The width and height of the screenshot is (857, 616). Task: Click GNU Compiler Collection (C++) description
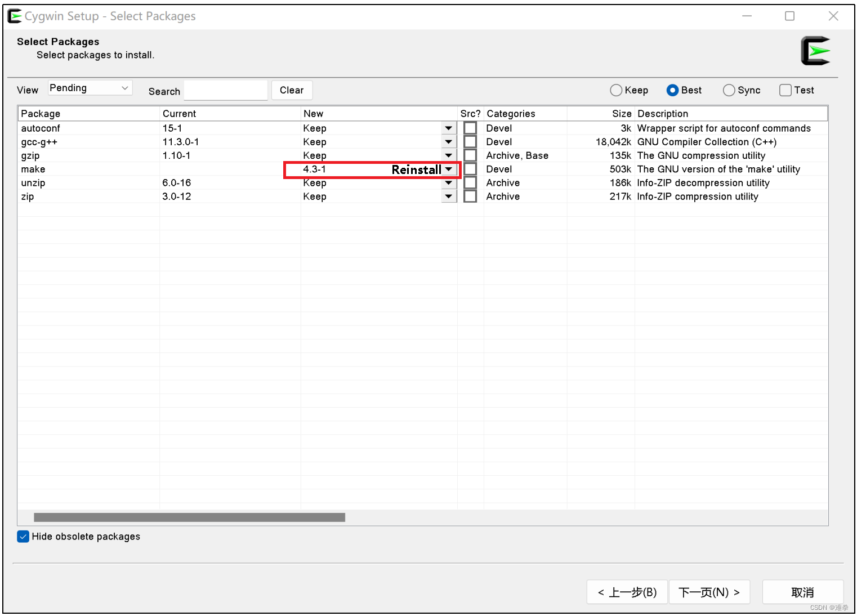click(707, 142)
